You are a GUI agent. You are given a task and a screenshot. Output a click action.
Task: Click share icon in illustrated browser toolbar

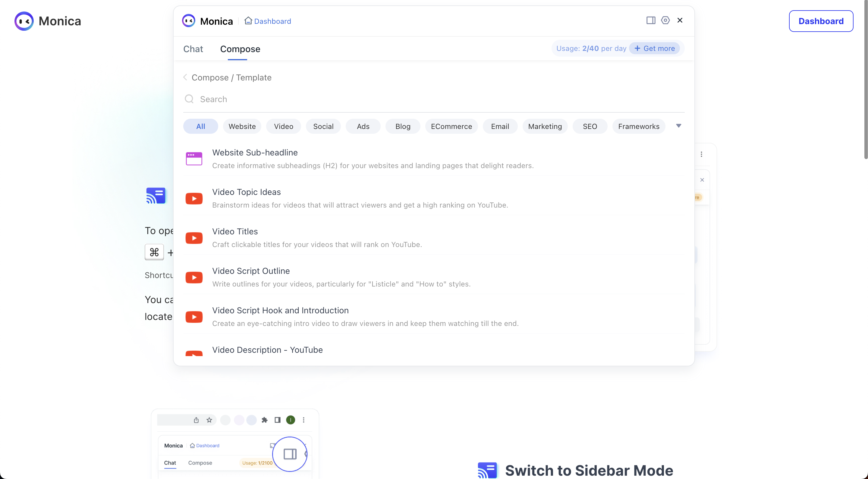point(196,420)
